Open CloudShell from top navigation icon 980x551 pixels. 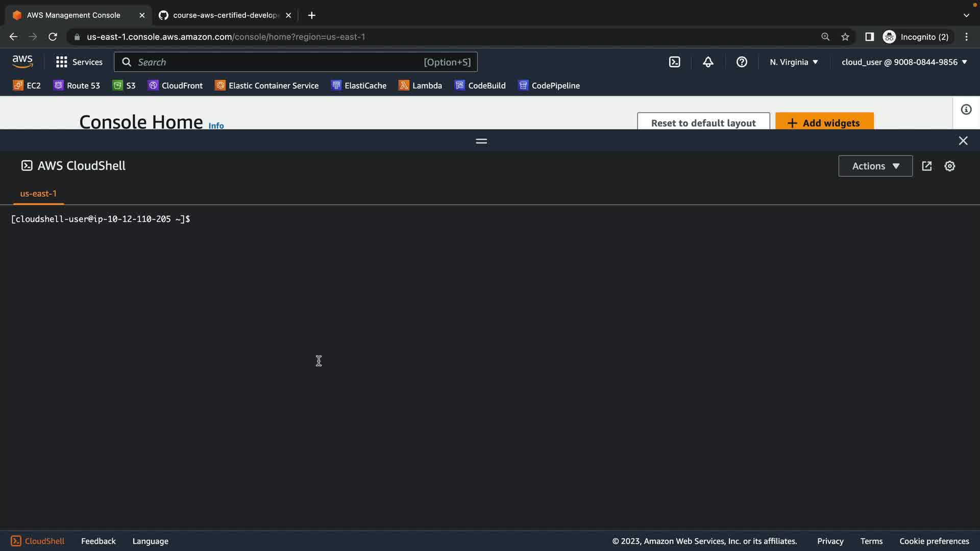[x=674, y=62]
